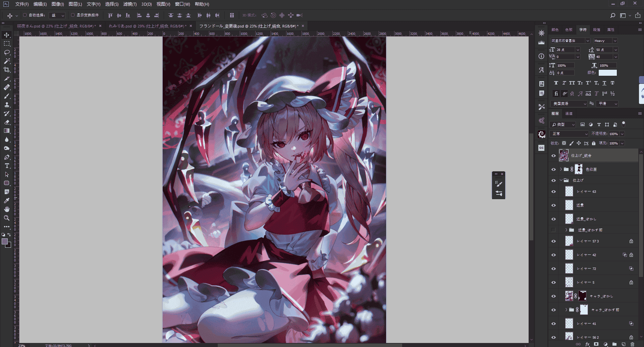
Task: Select the レイヤー 63 layer thumbnail
Action: (569, 191)
